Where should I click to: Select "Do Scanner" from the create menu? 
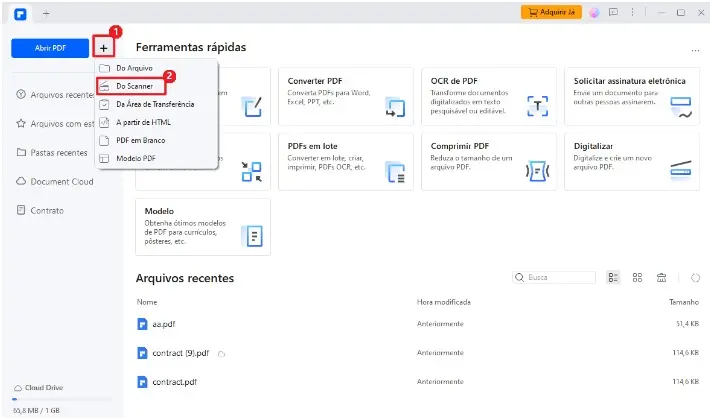point(134,86)
